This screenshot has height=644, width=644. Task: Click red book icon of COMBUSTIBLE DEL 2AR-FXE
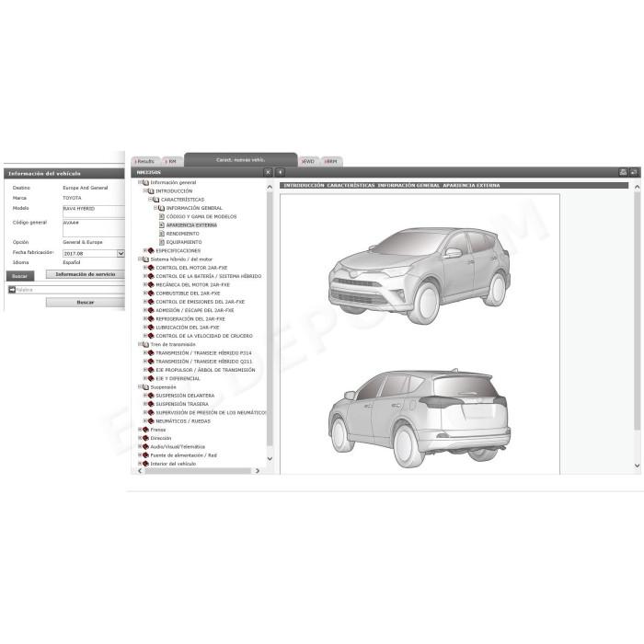[151, 293]
